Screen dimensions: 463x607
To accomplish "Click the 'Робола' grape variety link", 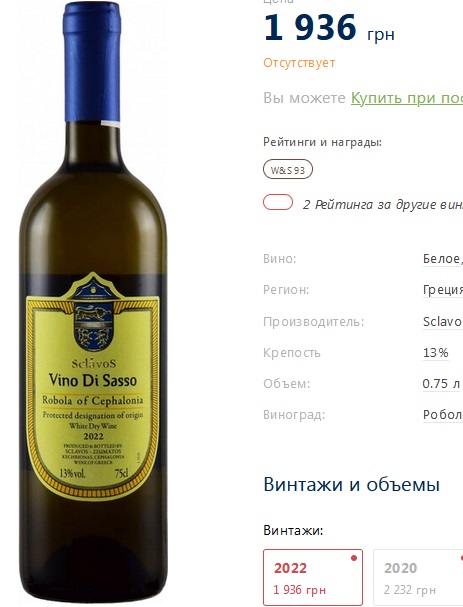I will pos(442,414).
